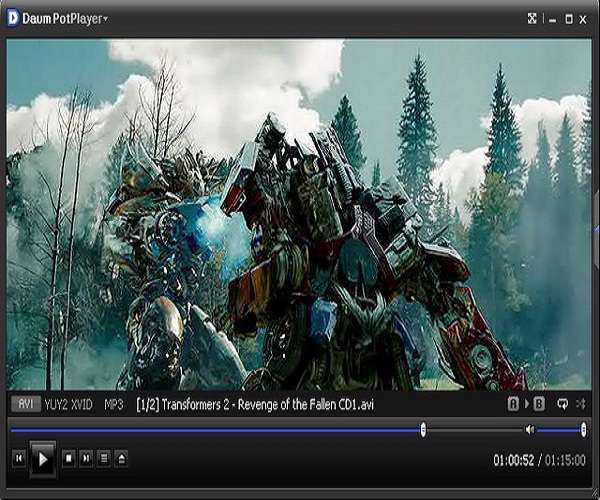
Task: Click the AVI format badge
Action: point(26,404)
